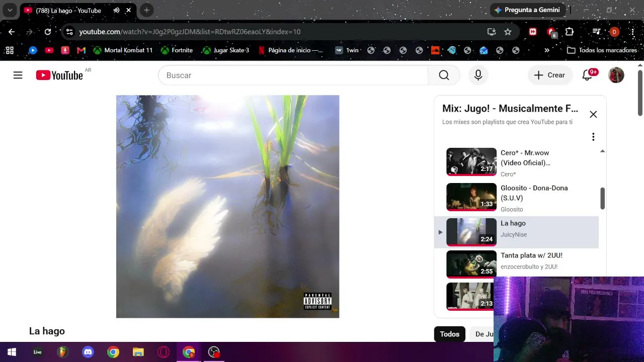
Task: Click the Mix: Jugo! playlist title
Action: pyautogui.click(x=510, y=109)
